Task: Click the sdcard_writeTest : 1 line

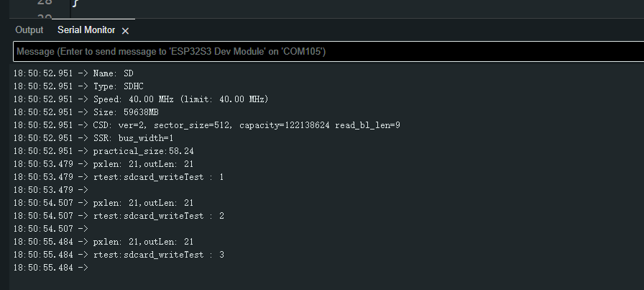Action: [119, 177]
